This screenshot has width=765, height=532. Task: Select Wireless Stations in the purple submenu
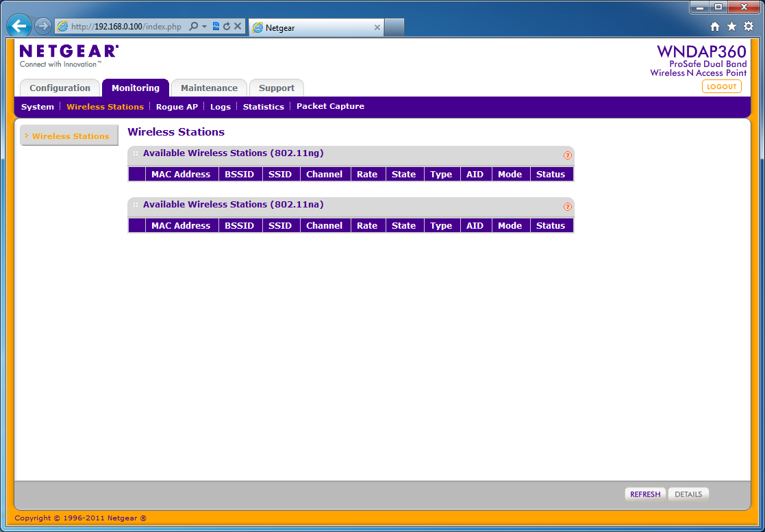[105, 107]
